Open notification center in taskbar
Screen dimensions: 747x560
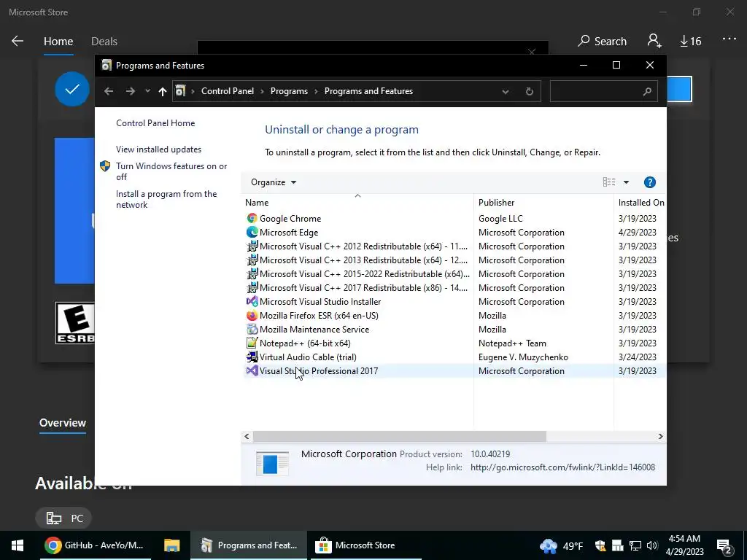pyautogui.click(x=724, y=545)
